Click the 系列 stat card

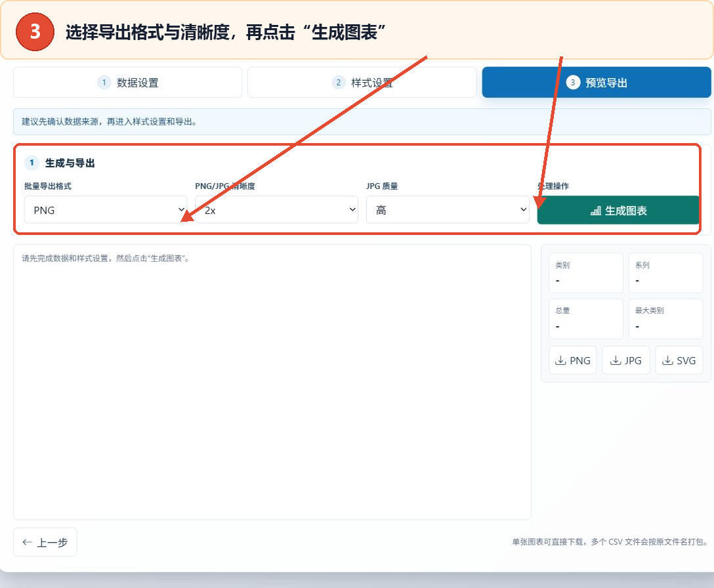coord(665,273)
